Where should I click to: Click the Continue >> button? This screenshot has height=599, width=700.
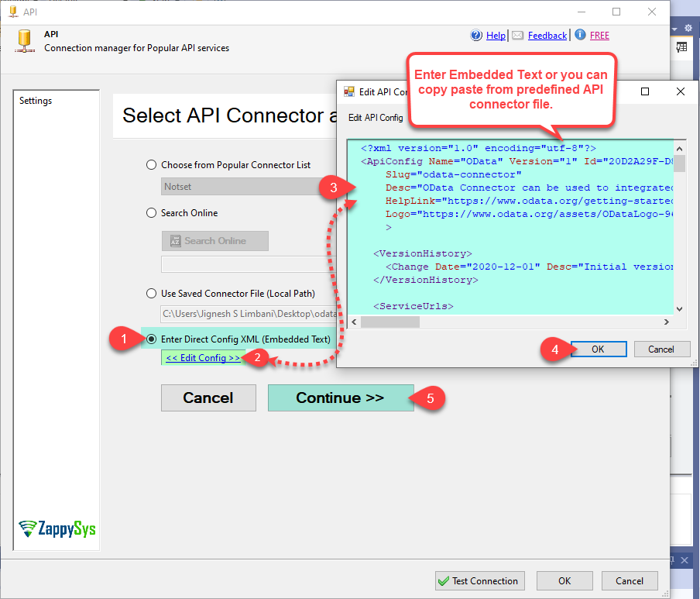pyautogui.click(x=341, y=398)
